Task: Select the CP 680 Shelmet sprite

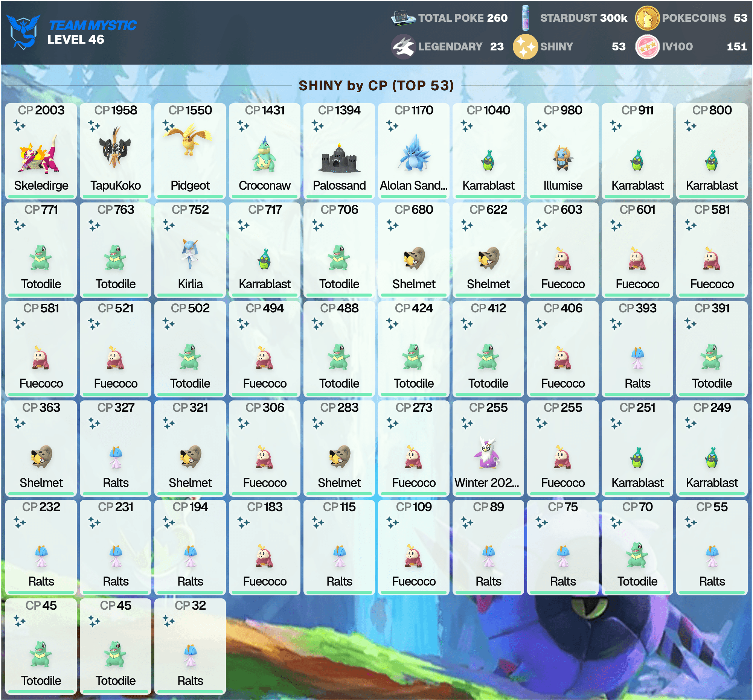Action: point(413,258)
